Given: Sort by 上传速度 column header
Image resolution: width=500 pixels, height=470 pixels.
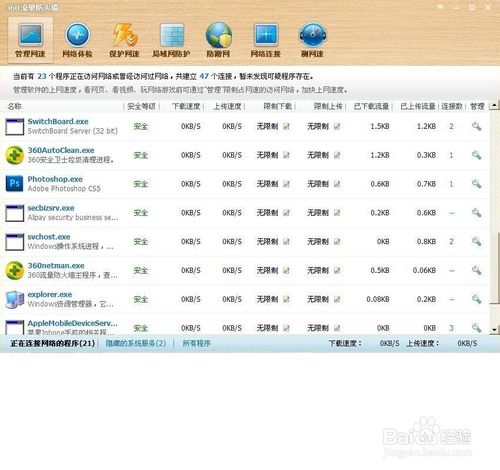Looking at the screenshot, I should pyautogui.click(x=227, y=106).
